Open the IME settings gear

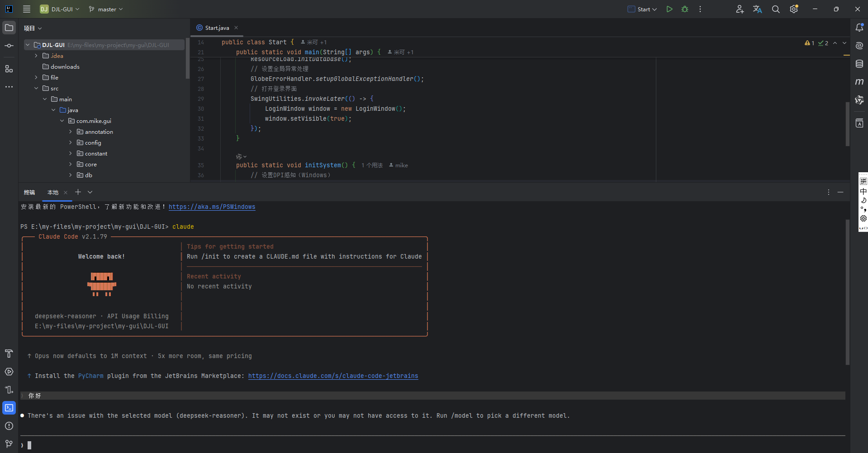[863, 218]
